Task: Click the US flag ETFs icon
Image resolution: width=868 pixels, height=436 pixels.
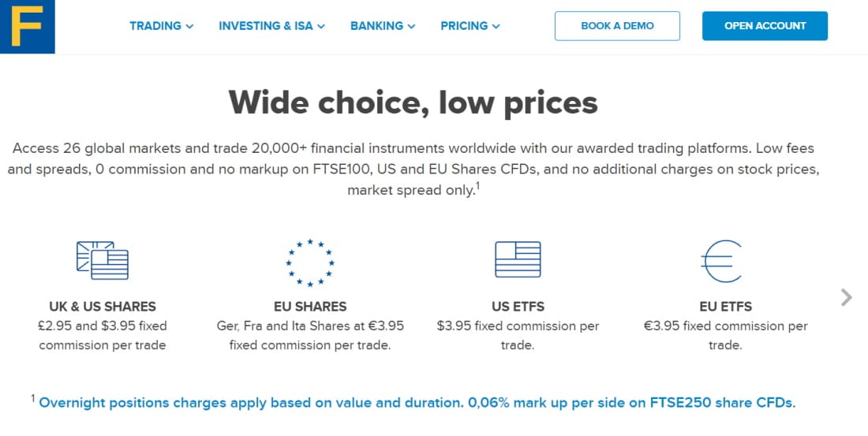Action: coord(518,259)
